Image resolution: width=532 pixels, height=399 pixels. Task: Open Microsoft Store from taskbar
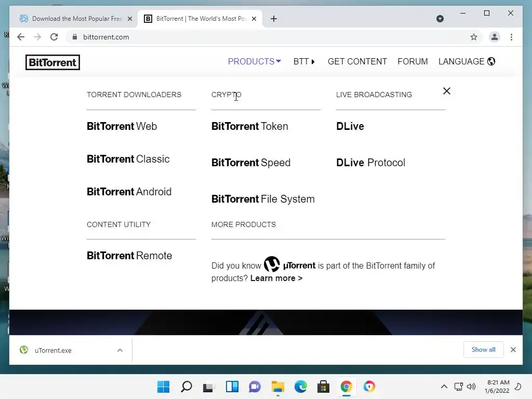point(323,387)
